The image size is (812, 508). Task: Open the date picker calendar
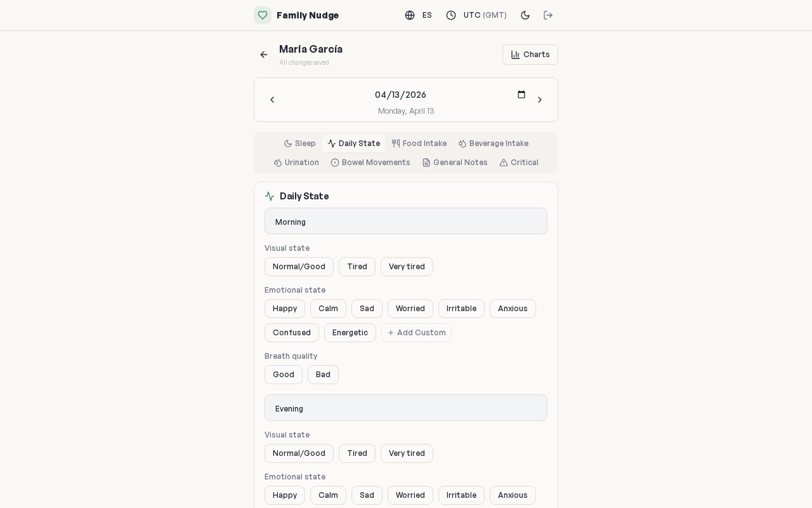coord(521,95)
